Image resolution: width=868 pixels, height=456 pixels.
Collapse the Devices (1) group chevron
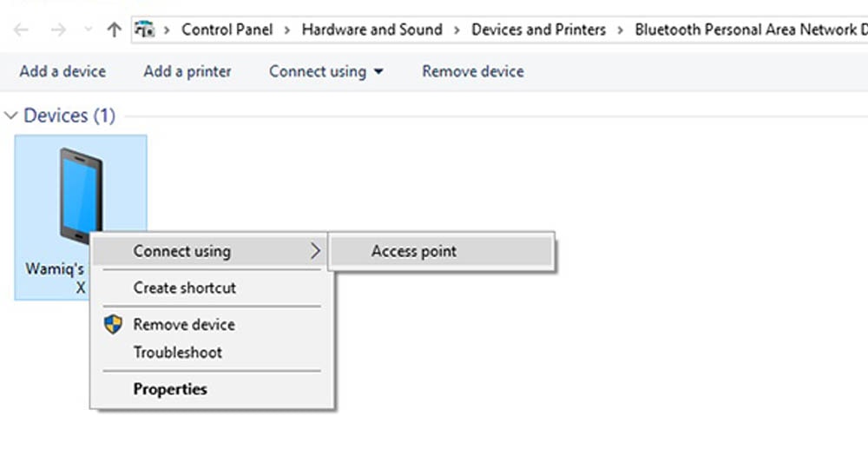point(11,116)
